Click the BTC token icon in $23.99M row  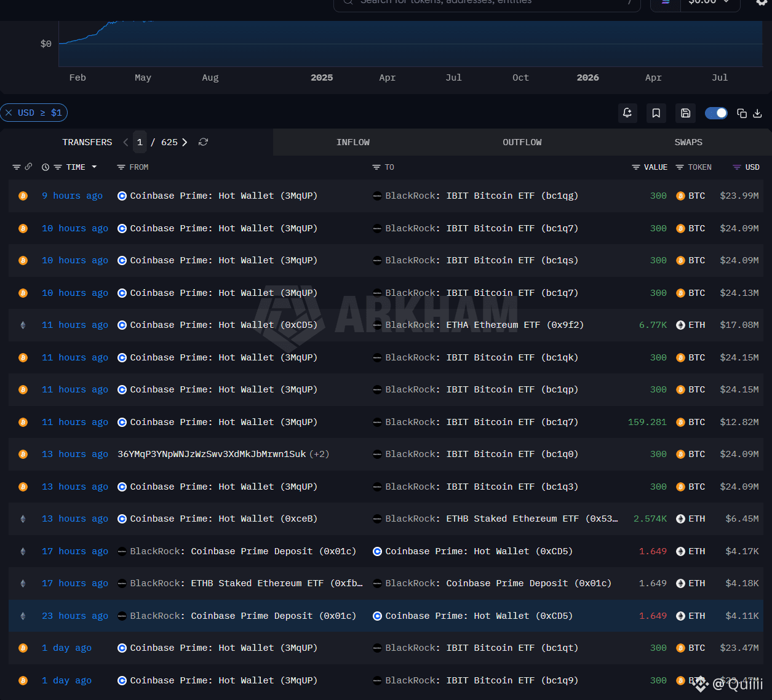[680, 196]
